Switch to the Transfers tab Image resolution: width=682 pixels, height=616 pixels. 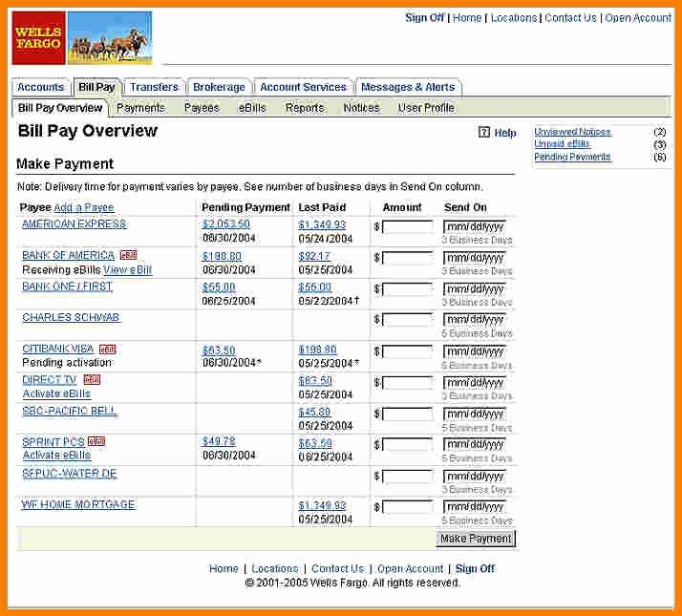coord(154,87)
